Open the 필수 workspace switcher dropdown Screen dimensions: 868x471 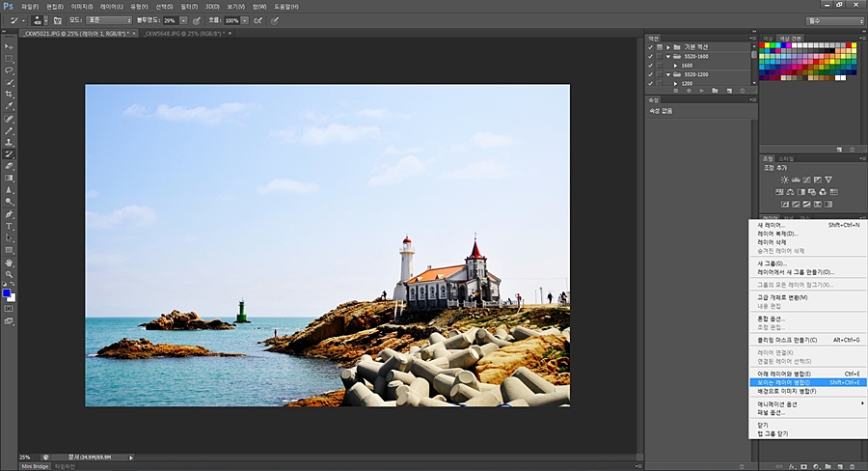click(834, 20)
